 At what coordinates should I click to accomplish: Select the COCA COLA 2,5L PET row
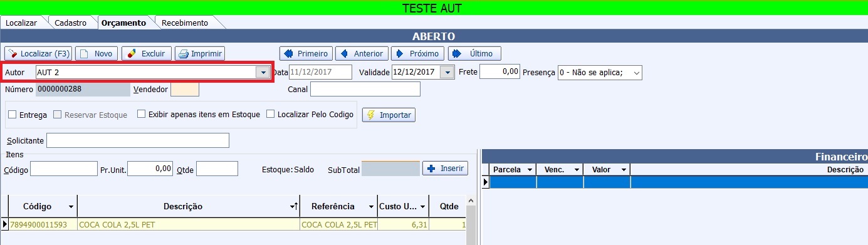point(238,224)
